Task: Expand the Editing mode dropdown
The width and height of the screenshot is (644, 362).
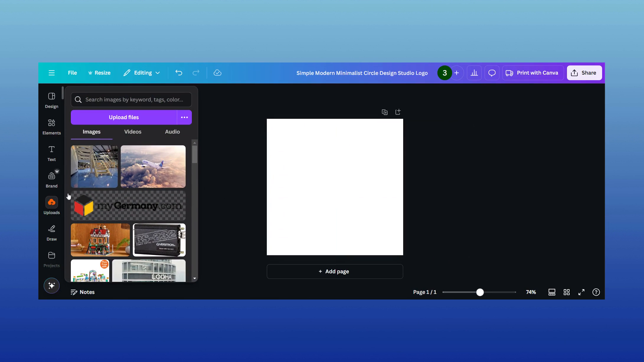Action: coord(141,73)
